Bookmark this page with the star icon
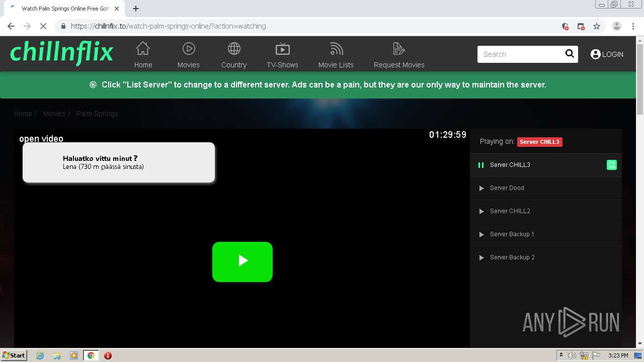This screenshot has width=644, height=362. (597, 26)
